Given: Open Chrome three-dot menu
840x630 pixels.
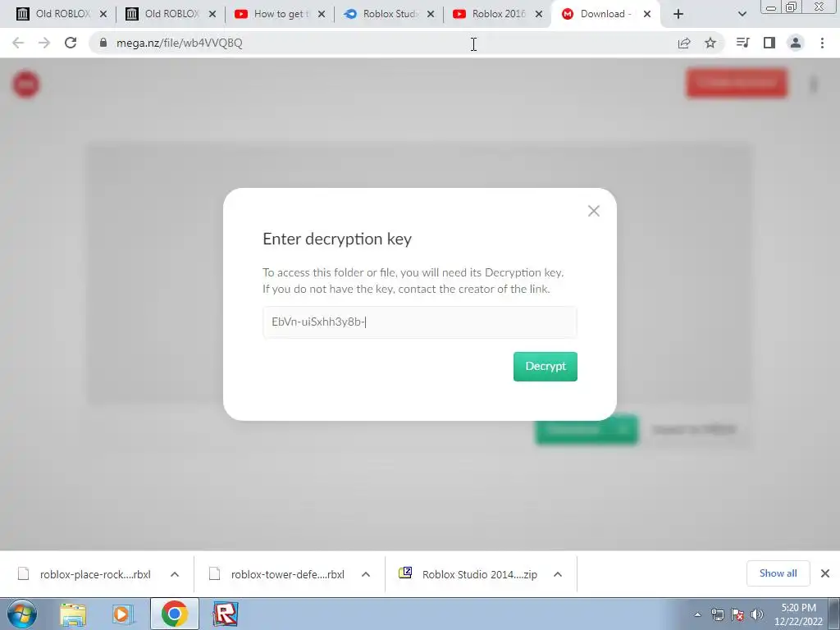Looking at the screenshot, I should click(x=822, y=43).
